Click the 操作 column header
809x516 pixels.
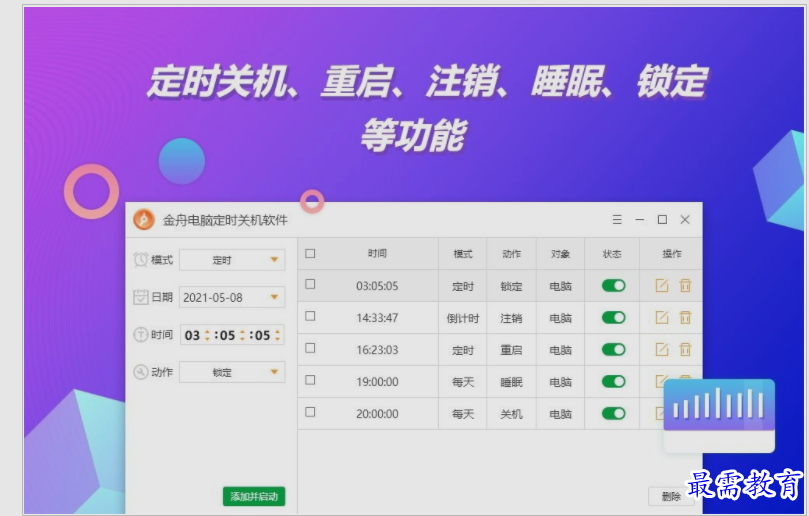[x=672, y=254]
